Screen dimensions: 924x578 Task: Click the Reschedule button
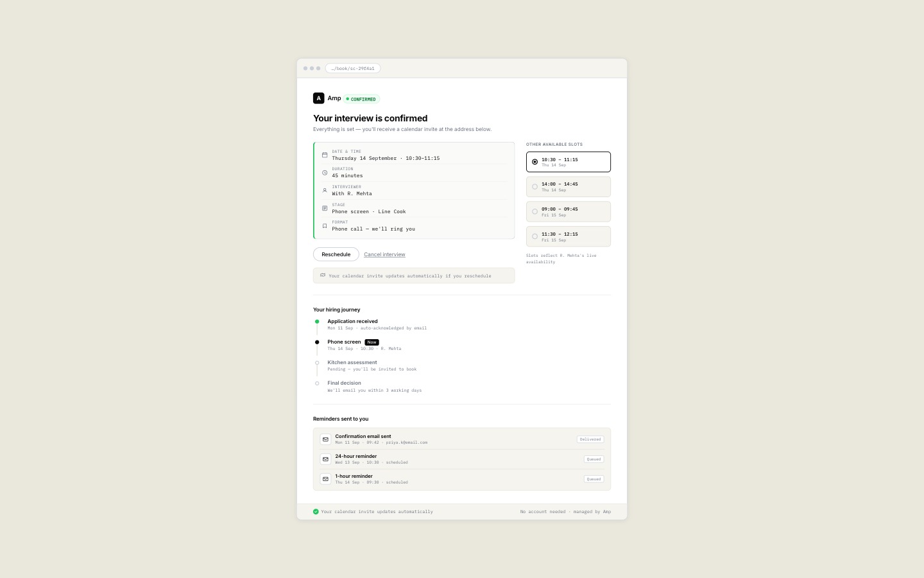(336, 254)
